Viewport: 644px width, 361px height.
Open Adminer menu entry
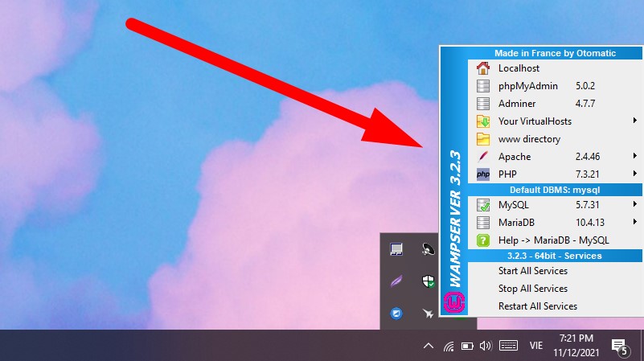coord(556,104)
